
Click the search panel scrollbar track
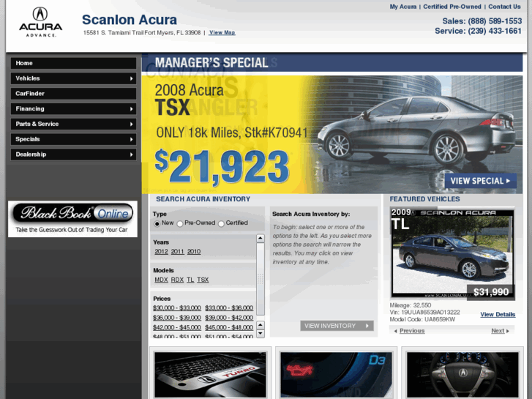(261, 279)
